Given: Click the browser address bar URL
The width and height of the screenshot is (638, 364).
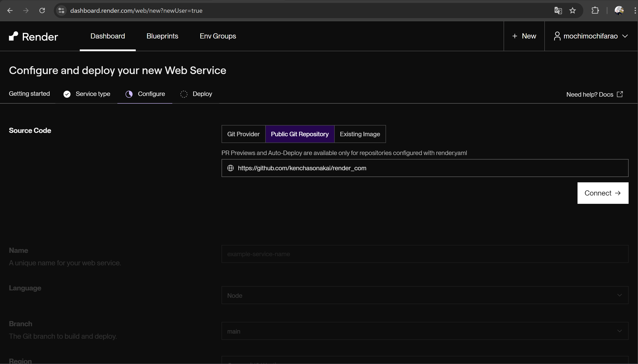Looking at the screenshot, I should 136,11.
